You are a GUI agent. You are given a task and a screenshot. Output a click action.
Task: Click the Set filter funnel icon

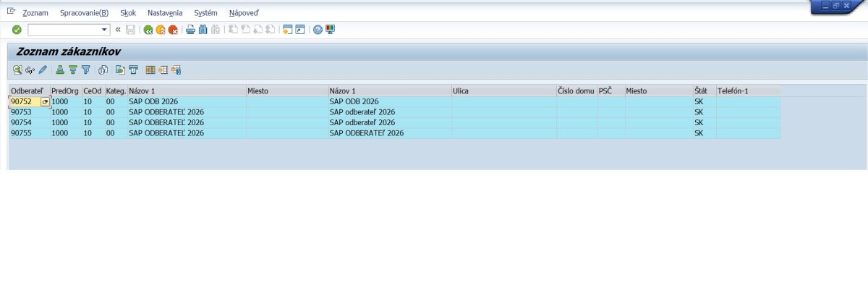pos(85,70)
